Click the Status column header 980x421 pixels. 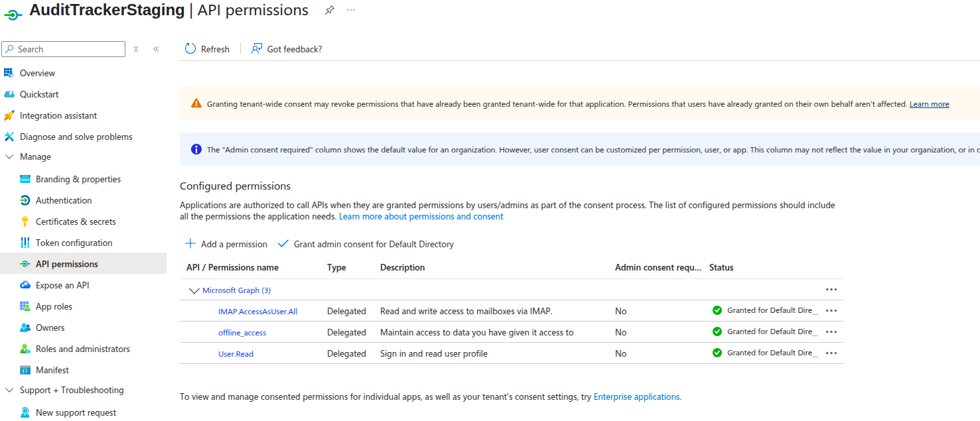tap(721, 268)
